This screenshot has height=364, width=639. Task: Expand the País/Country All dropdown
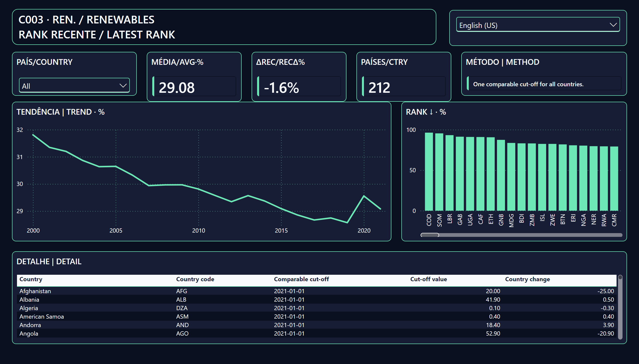click(x=74, y=86)
